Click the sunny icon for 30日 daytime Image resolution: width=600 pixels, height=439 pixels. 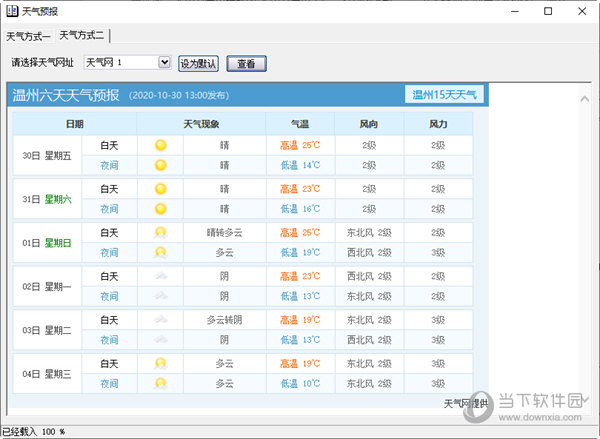point(160,145)
